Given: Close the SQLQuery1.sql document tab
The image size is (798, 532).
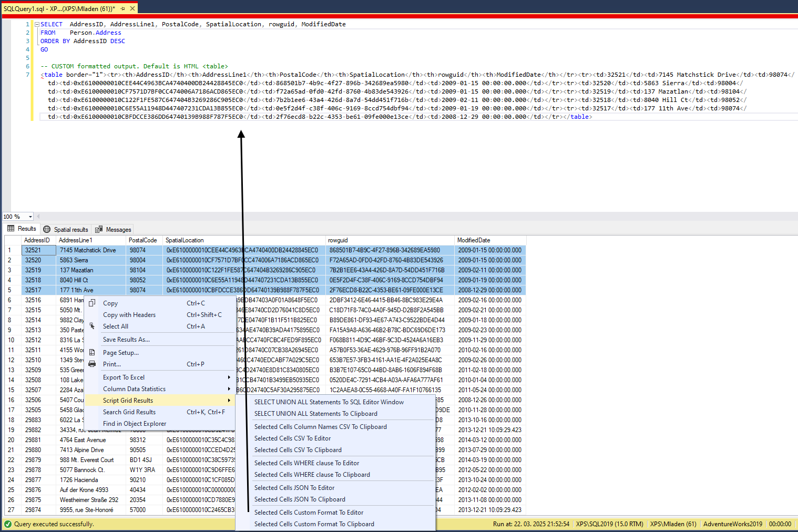Looking at the screenshot, I should pyautogui.click(x=132, y=8).
